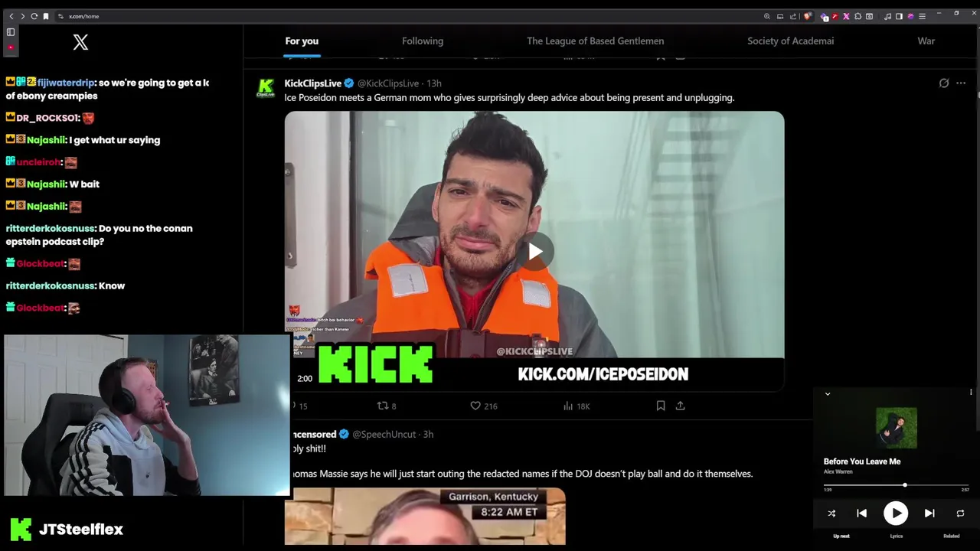Open the extensions puzzle-piece menu
Viewport: 980px width, 551px height.
(x=857, y=16)
